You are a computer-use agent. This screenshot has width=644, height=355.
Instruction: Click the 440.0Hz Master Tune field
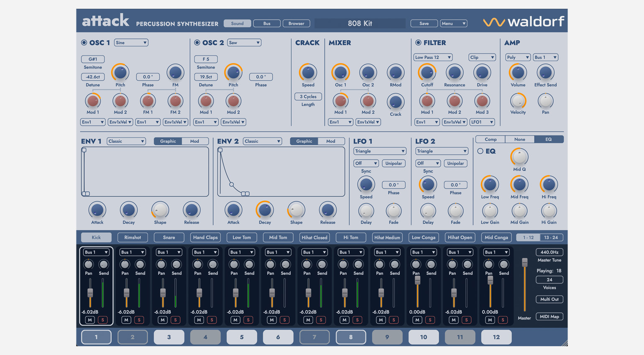pos(549,252)
